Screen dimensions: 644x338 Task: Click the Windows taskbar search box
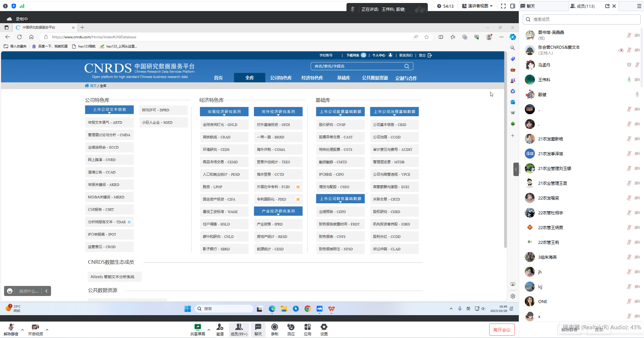(224, 309)
